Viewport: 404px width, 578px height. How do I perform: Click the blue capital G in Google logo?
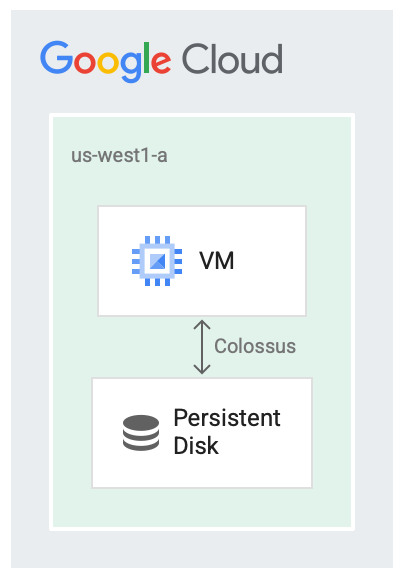pyautogui.click(x=56, y=58)
